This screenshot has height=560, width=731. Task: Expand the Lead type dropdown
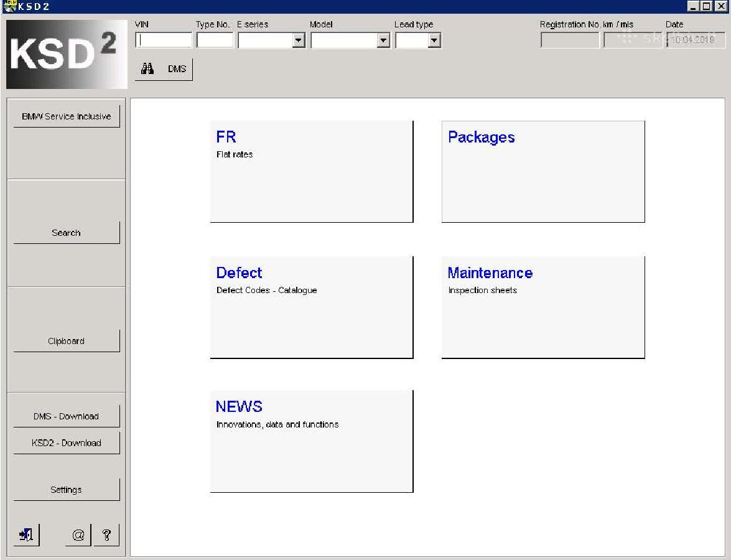[434, 40]
